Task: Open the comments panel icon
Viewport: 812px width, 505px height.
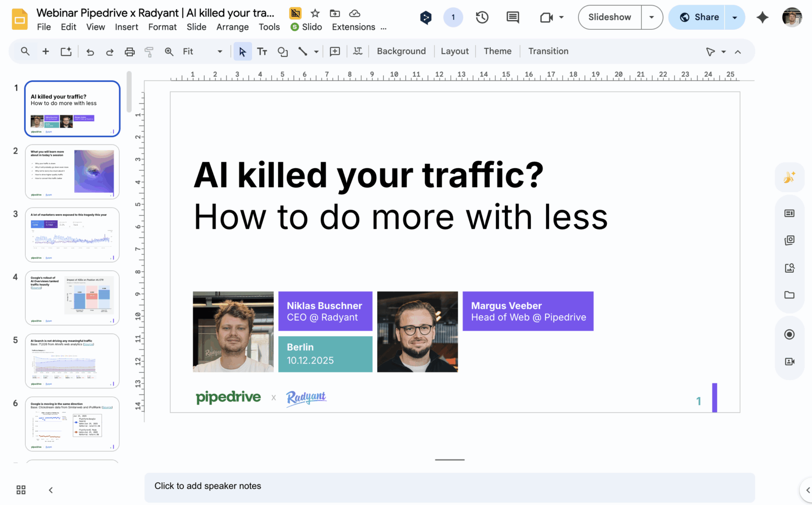Action: pos(513,17)
